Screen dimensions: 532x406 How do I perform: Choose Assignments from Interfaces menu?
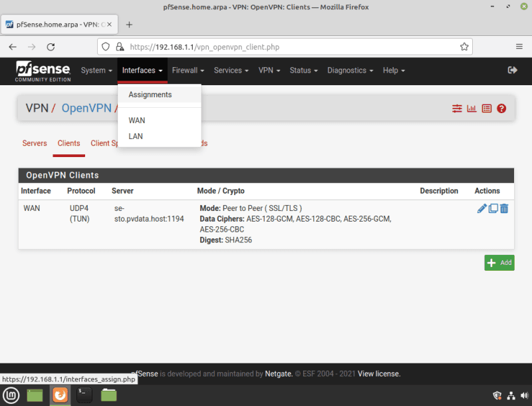(x=150, y=95)
